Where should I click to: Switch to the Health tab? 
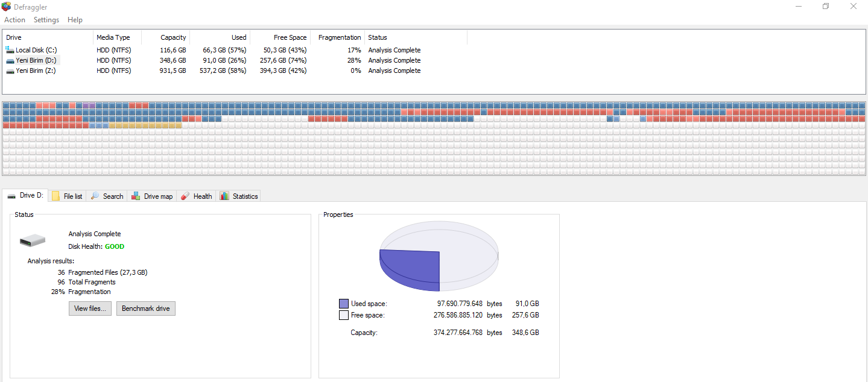point(197,196)
